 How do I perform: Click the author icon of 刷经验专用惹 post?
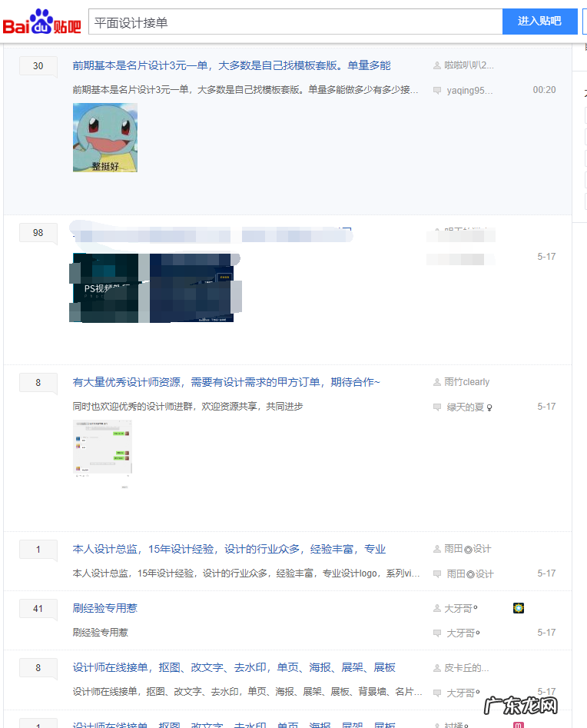(437, 609)
